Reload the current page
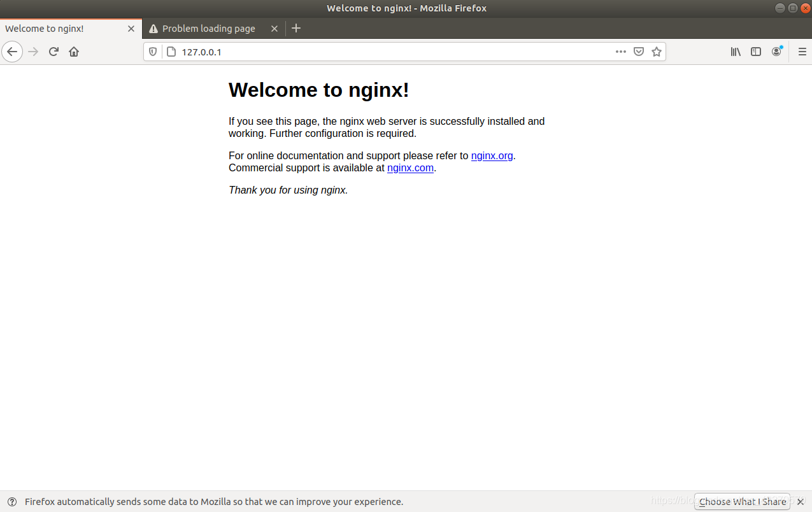This screenshot has width=812, height=512. click(x=53, y=52)
